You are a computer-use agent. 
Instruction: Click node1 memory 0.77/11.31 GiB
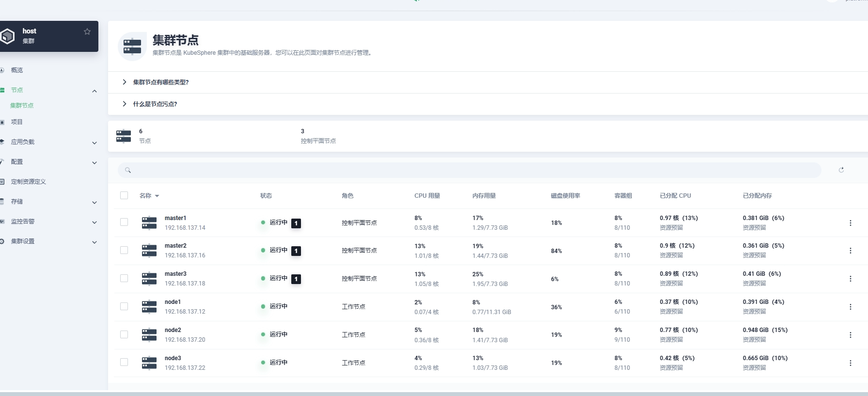(x=492, y=312)
